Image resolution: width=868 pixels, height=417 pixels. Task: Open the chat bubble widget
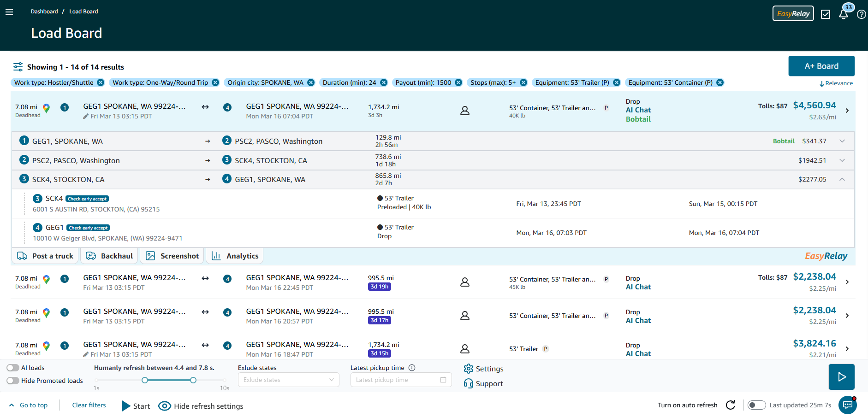click(x=847, y=405)
